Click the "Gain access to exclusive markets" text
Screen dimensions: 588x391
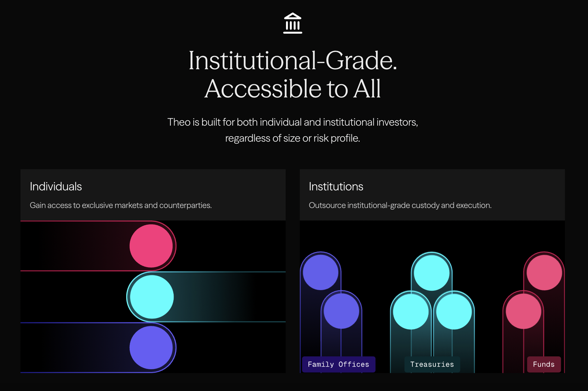click(x=121, y=205)
